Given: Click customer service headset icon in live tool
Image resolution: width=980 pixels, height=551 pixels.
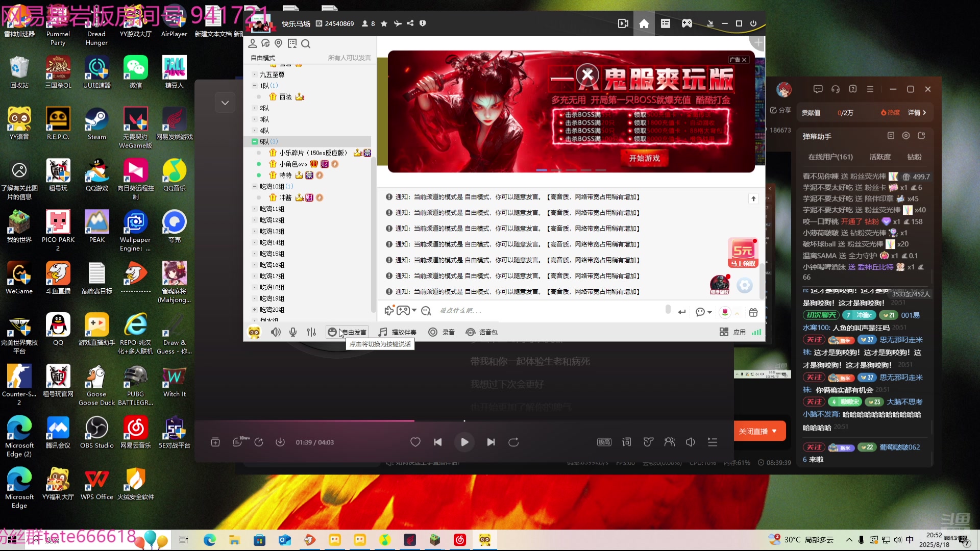Looking at the screenshot, I should 836,89.
